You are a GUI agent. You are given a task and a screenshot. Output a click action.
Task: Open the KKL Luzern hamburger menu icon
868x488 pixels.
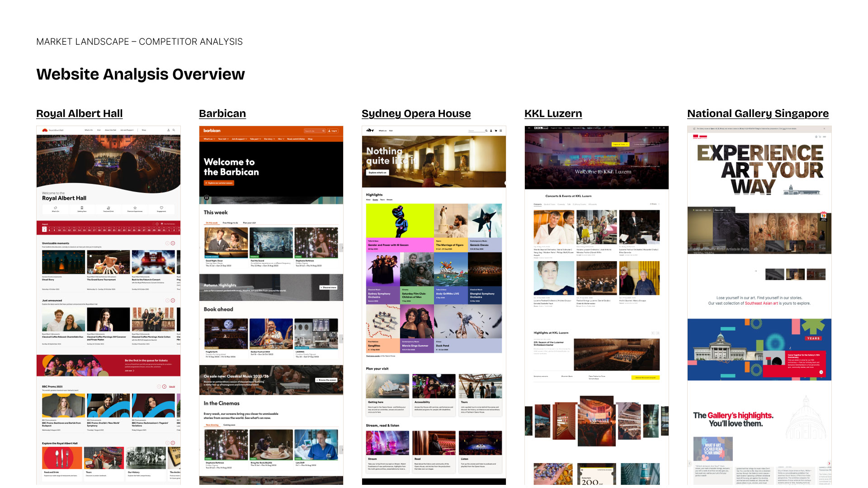click(x=529, y=128)
